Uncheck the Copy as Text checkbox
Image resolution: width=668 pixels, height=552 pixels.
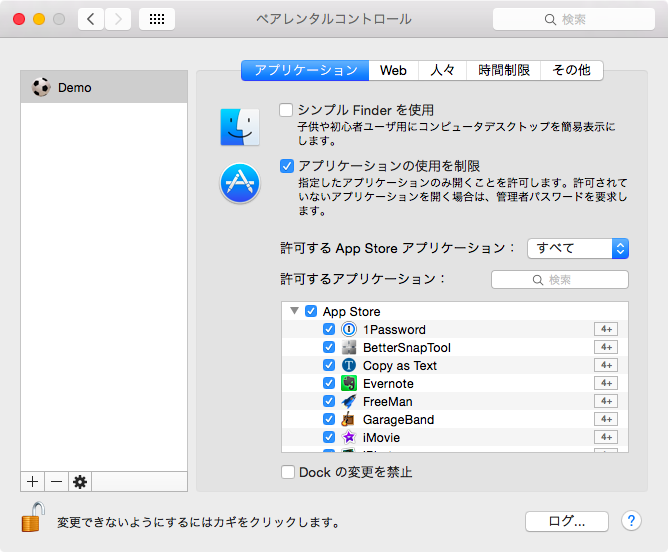click(328, 365)
